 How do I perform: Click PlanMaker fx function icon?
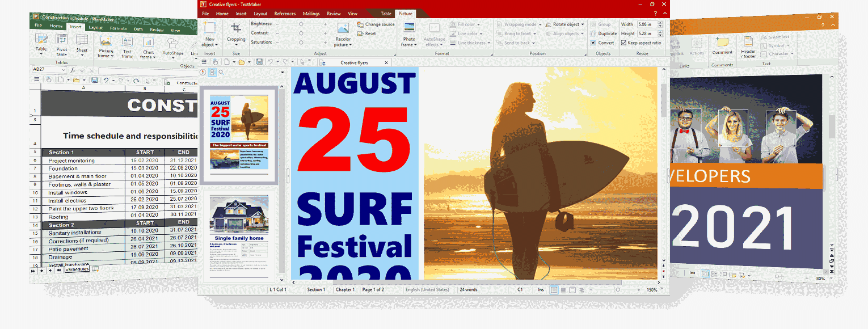tap(73, 70)
